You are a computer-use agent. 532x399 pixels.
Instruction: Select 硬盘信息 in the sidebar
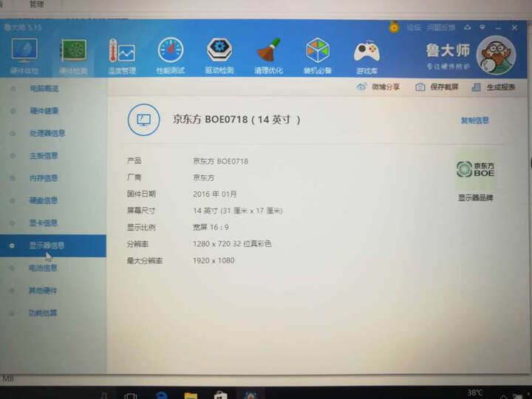(x=44, y=200)
